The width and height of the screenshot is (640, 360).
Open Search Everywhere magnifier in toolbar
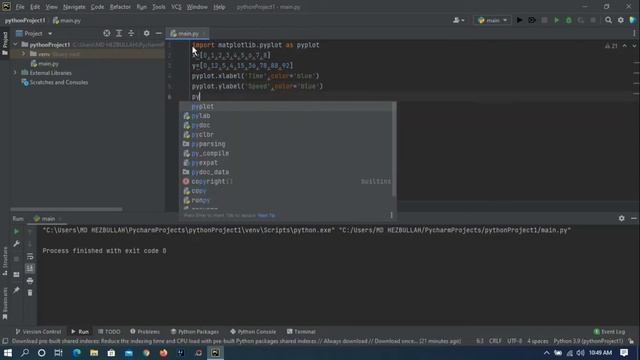[608, 20]
